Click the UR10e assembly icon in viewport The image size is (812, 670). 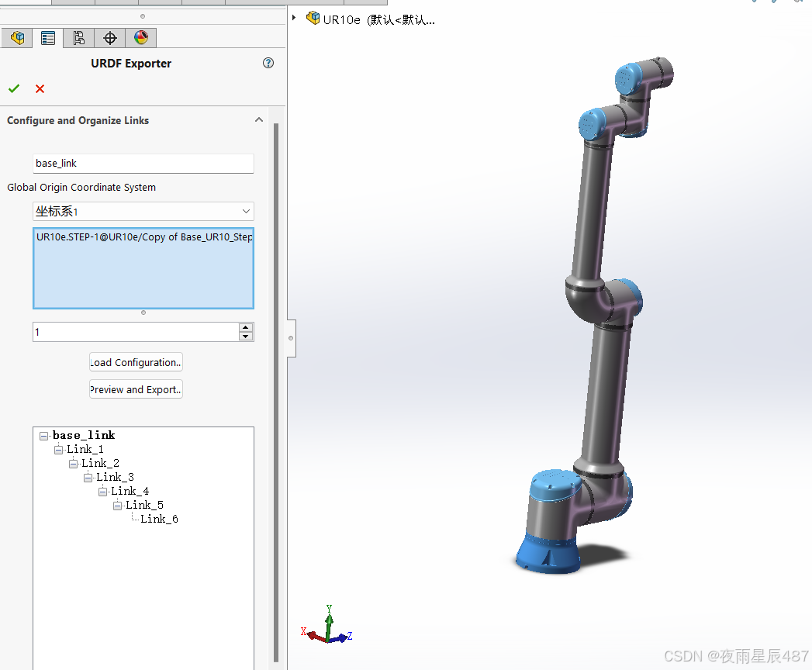pyautogui.click(x=313, y=19)
